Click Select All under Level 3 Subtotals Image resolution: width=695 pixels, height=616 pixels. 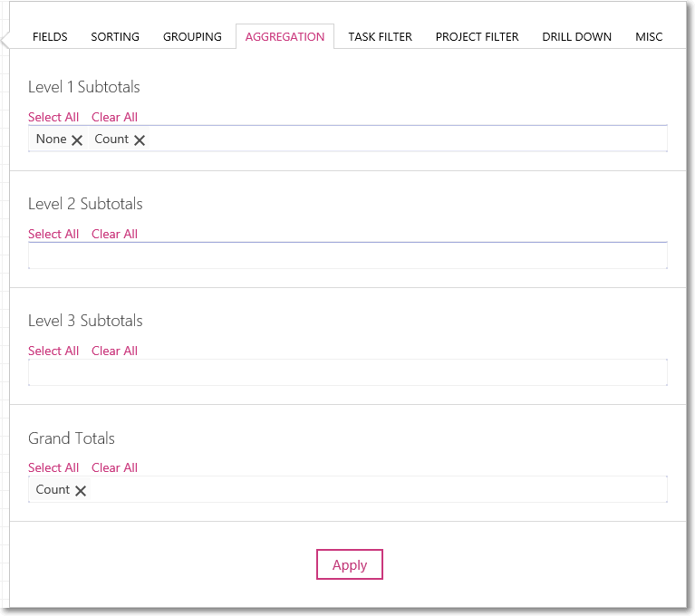pyautogui.click(x=53, y=351)
